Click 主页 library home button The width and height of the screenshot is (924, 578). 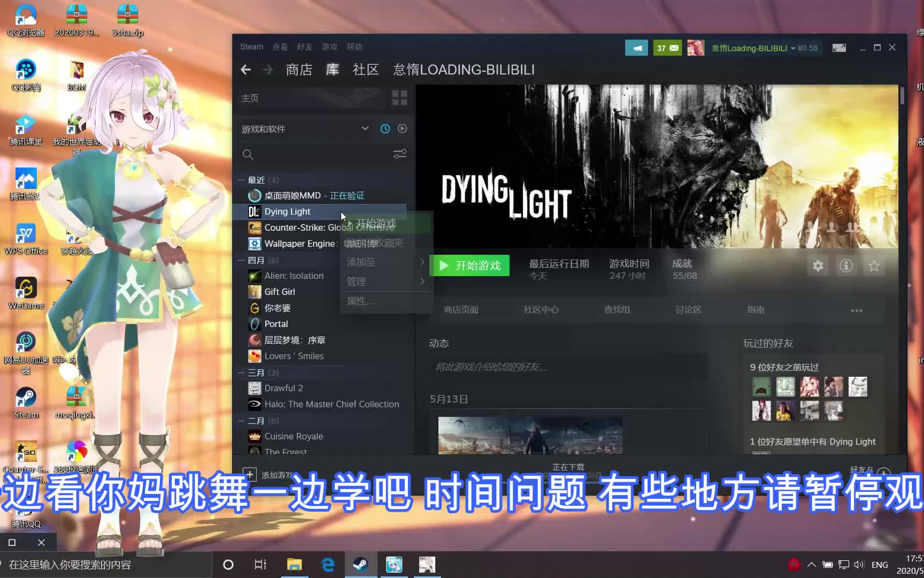(310, 98)
